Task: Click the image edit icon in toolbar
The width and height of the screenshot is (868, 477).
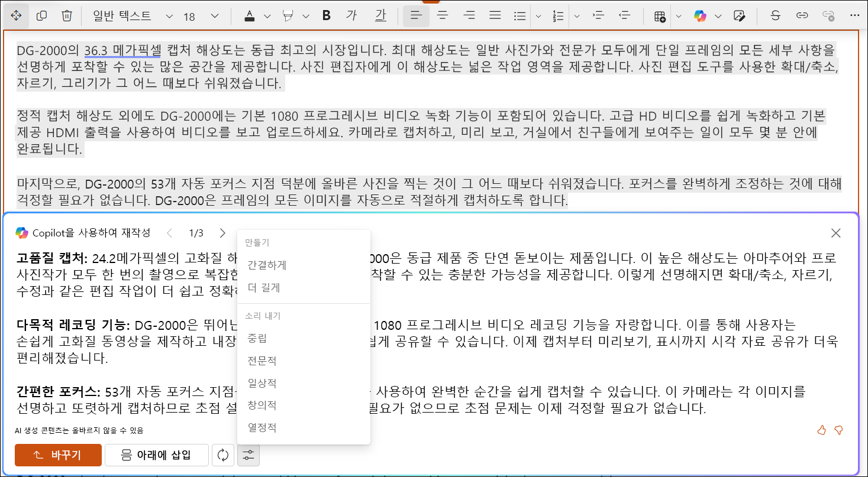Action: (x=738, y=16)
